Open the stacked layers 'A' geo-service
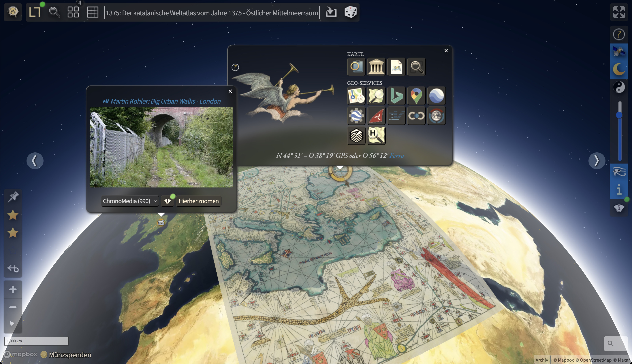This screenshot has height=364, width=632. (356, 136)
